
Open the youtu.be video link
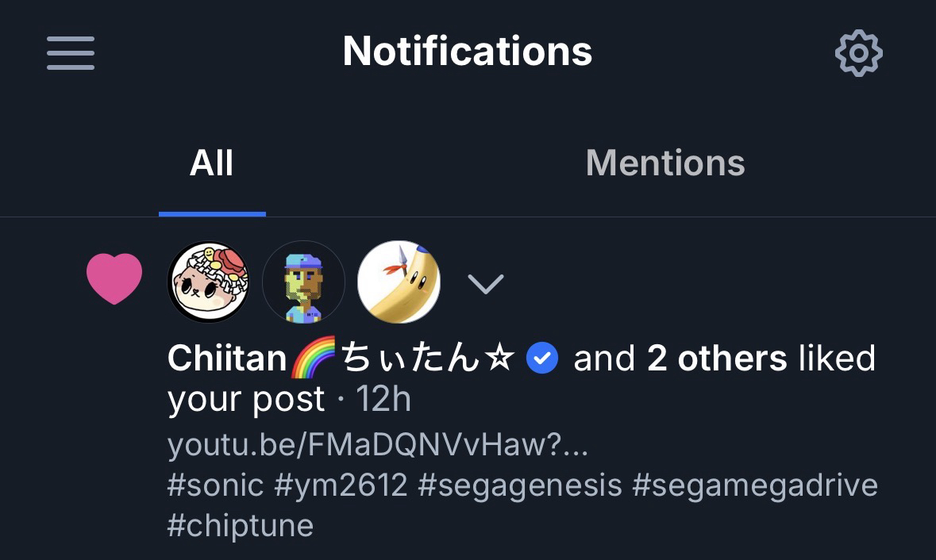click(378, 445)
